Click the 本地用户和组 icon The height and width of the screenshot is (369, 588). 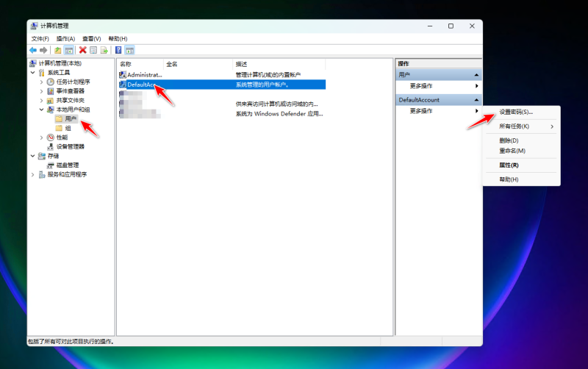tap(51, 110)
